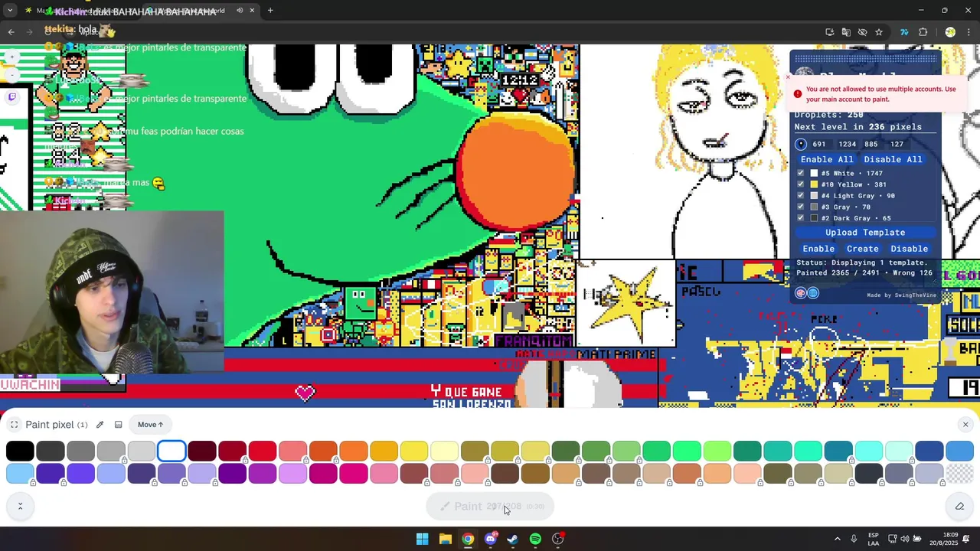This screenshot has width=980, height=551.
Task: Select the white color swatch
Action: pos(171,452)
